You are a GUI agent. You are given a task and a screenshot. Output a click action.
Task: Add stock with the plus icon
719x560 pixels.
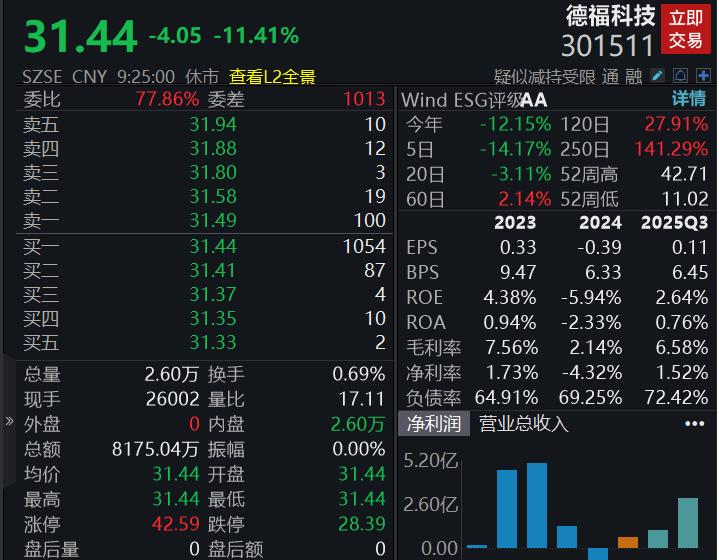(x=703, y=75)
